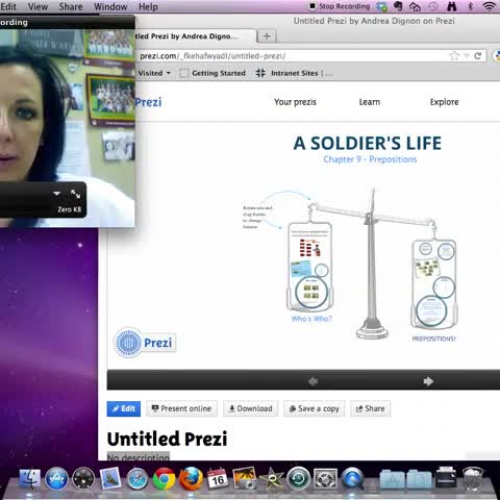Open the Evernote elephant menu bar icon

click(x=398, y=6)
